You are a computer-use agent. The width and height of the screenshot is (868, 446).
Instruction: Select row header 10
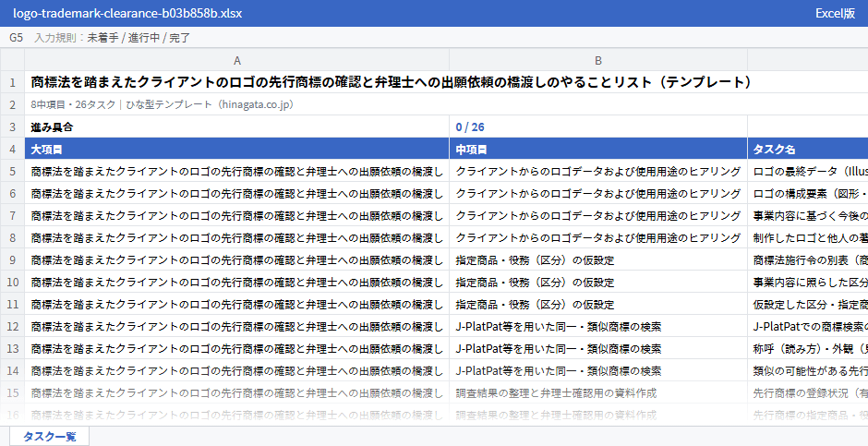click(x=12, y=282)
